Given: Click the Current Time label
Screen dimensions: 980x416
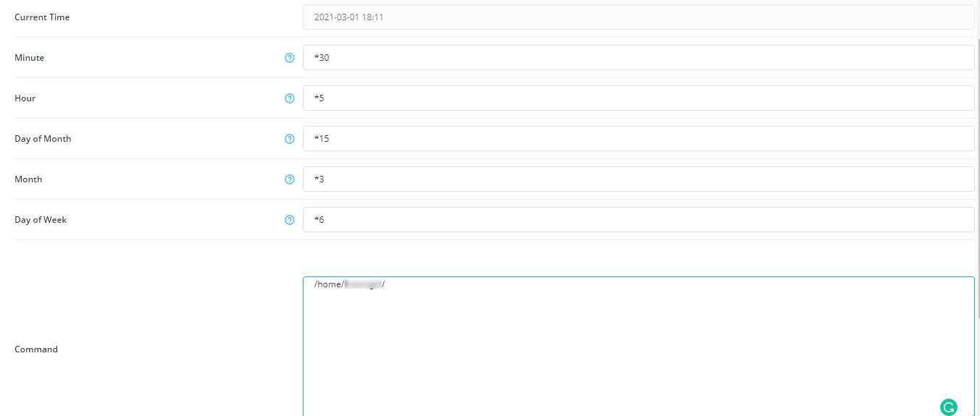Looking at the screenshot, I should pos(42,17).
